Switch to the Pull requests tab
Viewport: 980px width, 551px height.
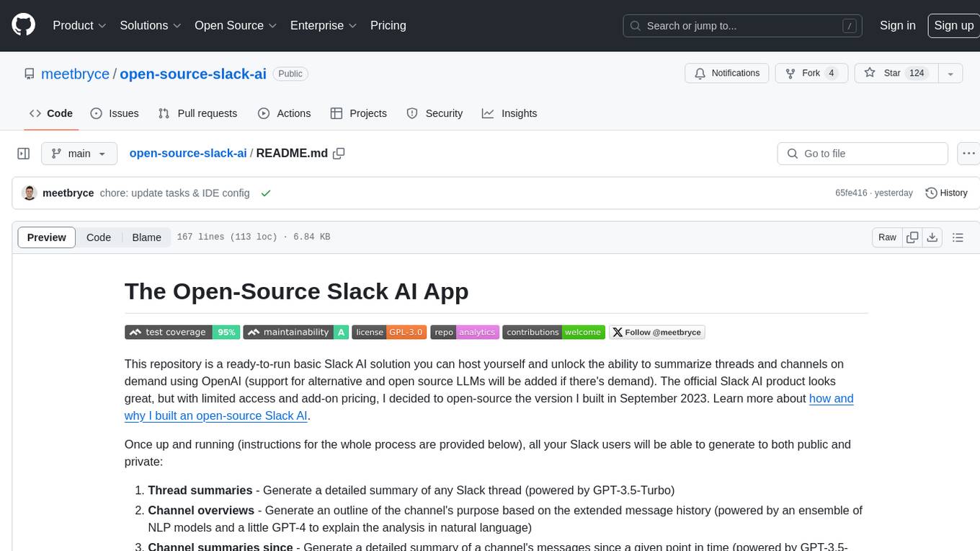(x=197, y=113)
